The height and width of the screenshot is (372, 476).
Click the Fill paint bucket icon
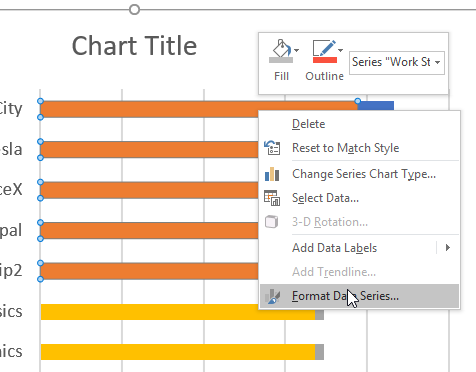tap(281, 51)
